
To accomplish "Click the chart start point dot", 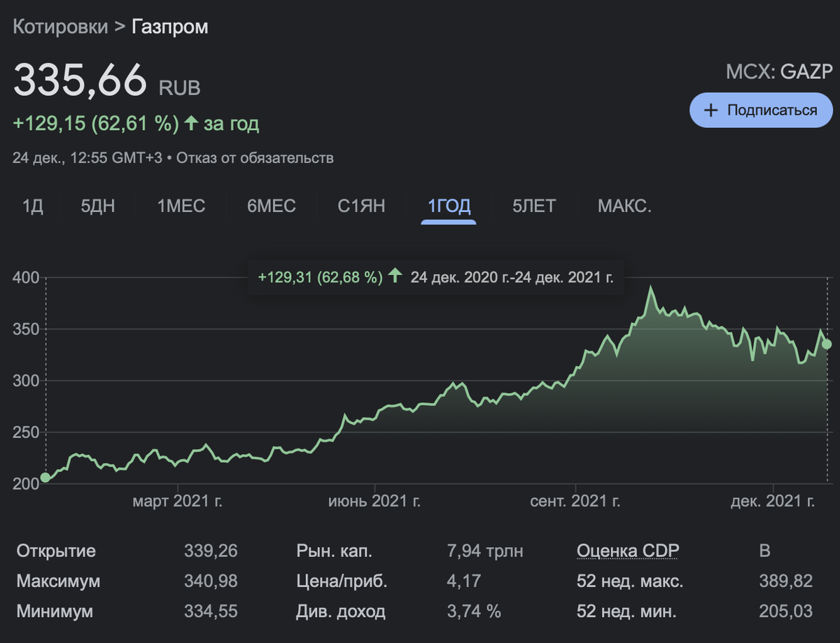I will 45,477.
